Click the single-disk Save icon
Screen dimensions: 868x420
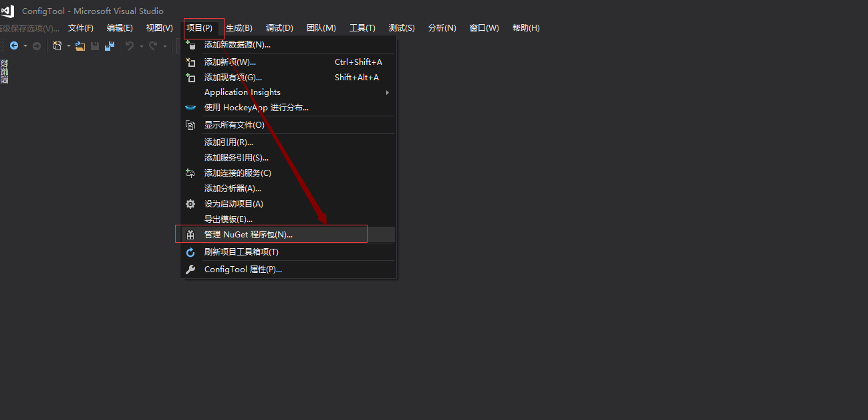click(95, 45)
